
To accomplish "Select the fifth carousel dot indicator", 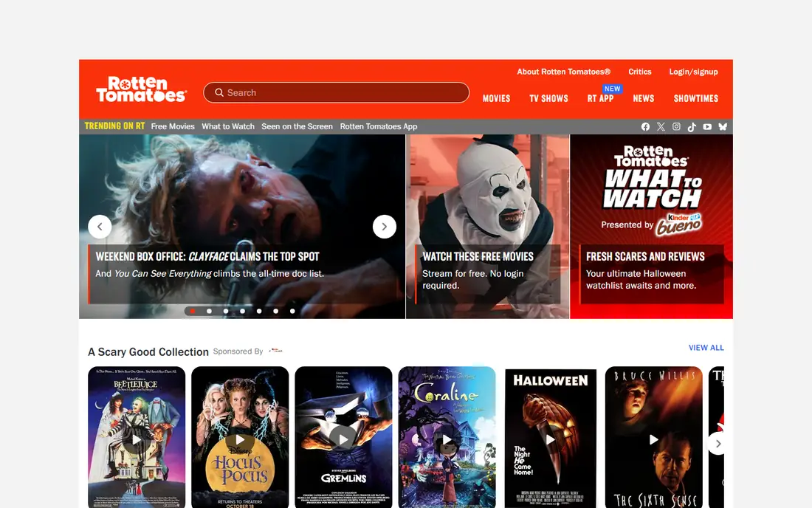I will (259, 311).
